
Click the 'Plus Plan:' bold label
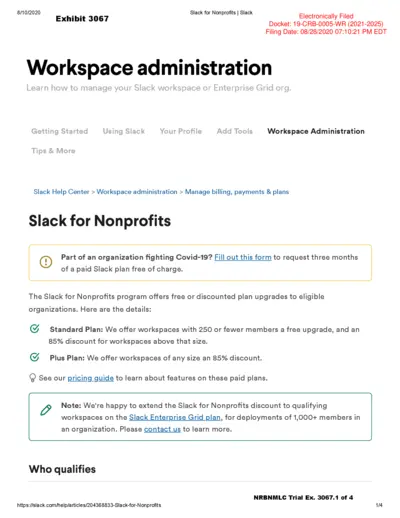click(x=67, y=358)
